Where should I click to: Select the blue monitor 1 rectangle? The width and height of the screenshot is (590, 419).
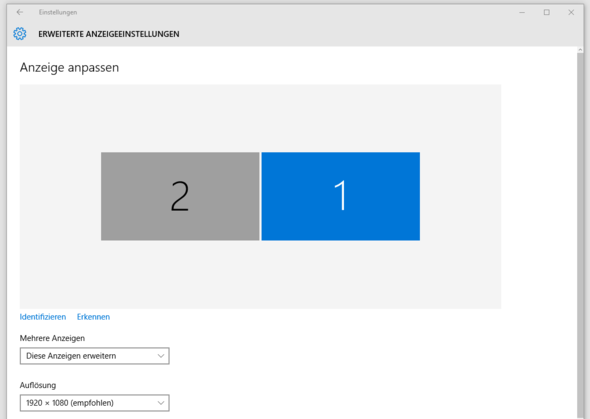[341, 196]
